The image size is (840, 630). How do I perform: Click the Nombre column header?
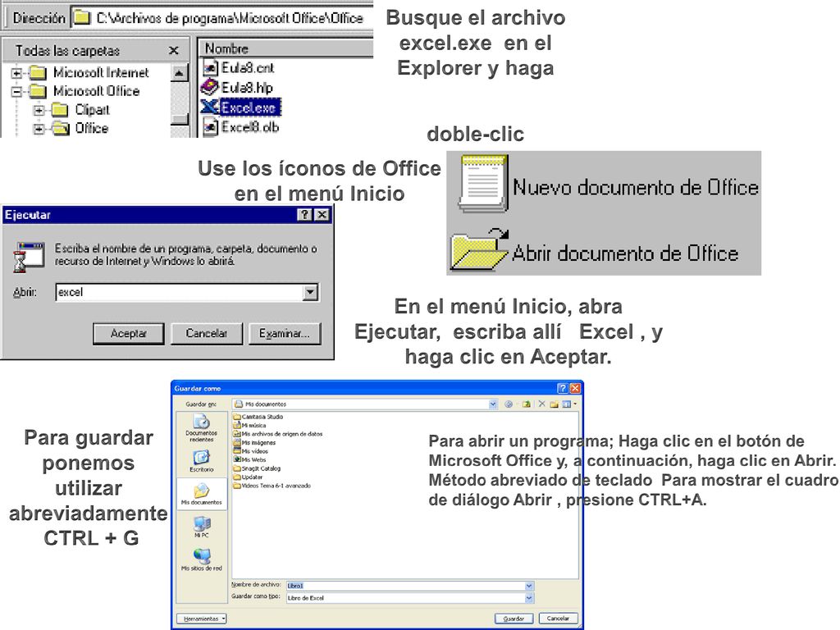click(x=285, y=48)
